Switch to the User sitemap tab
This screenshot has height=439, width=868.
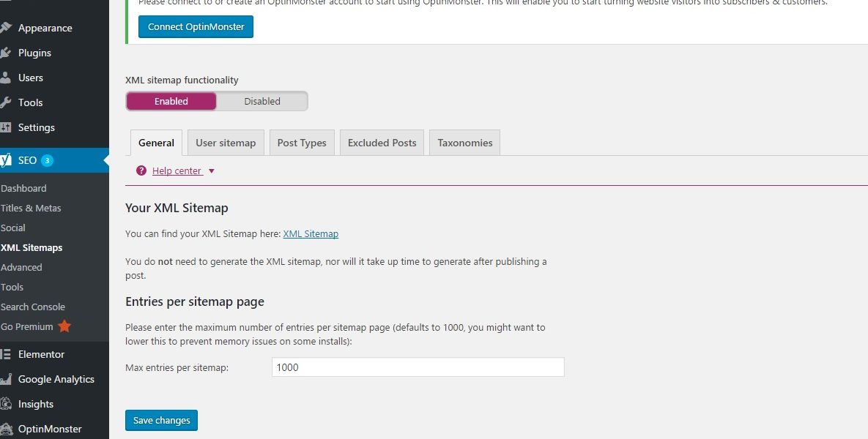[x=226, y=143]
